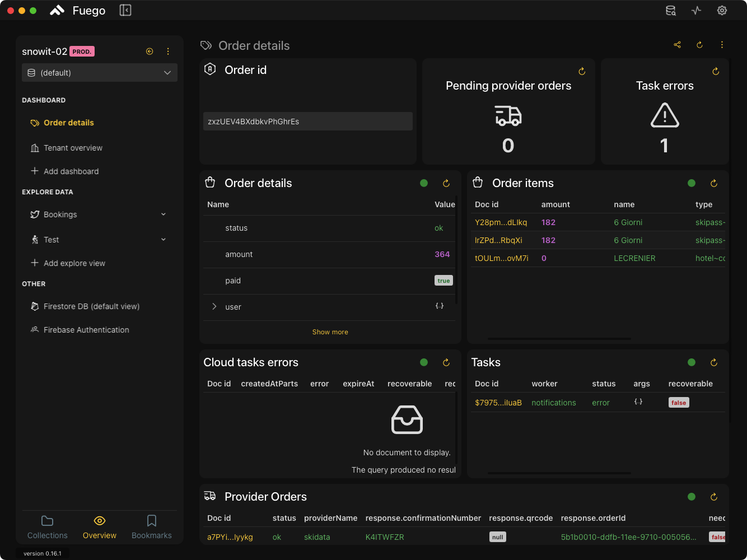Viewport: 747px width, 560px height.
Task: Click the Order items horizontal scrollbar
Action: coord(559,339)
